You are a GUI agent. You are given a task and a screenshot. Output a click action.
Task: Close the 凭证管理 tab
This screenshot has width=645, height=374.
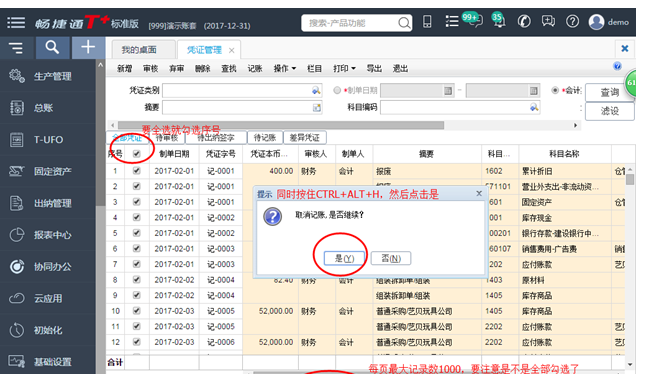(232, 50)
